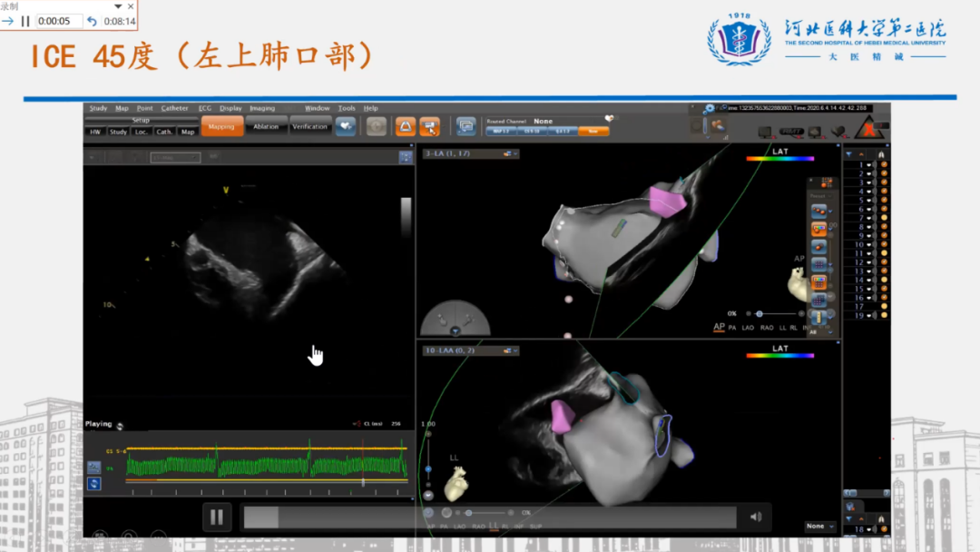The width and height of the screenshot is (980, 552).
Task: Switch to the Ablation tab
Action: [x=266, y=127]
